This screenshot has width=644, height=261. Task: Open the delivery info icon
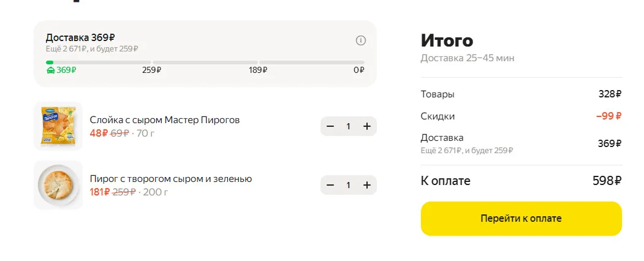[x=361, y=40]
